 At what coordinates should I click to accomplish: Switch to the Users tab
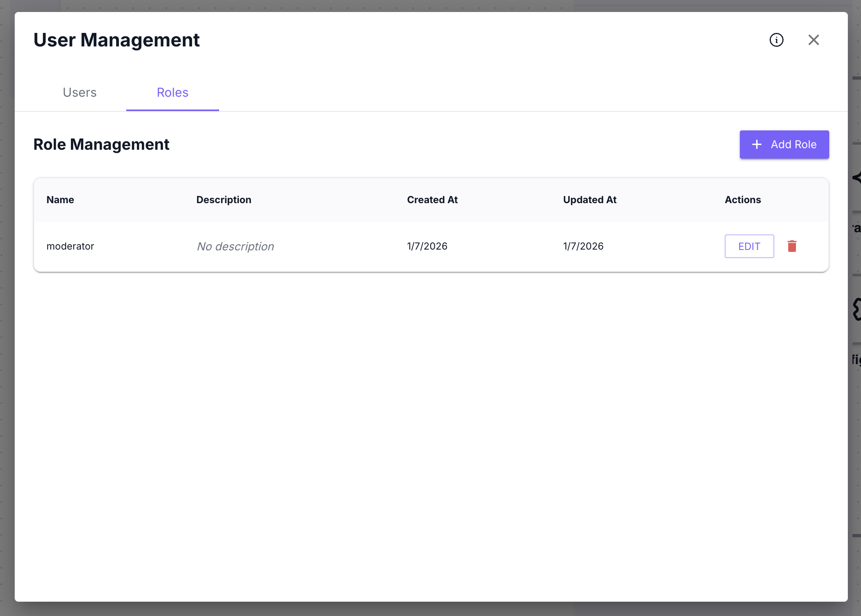[x=80, y=92]
